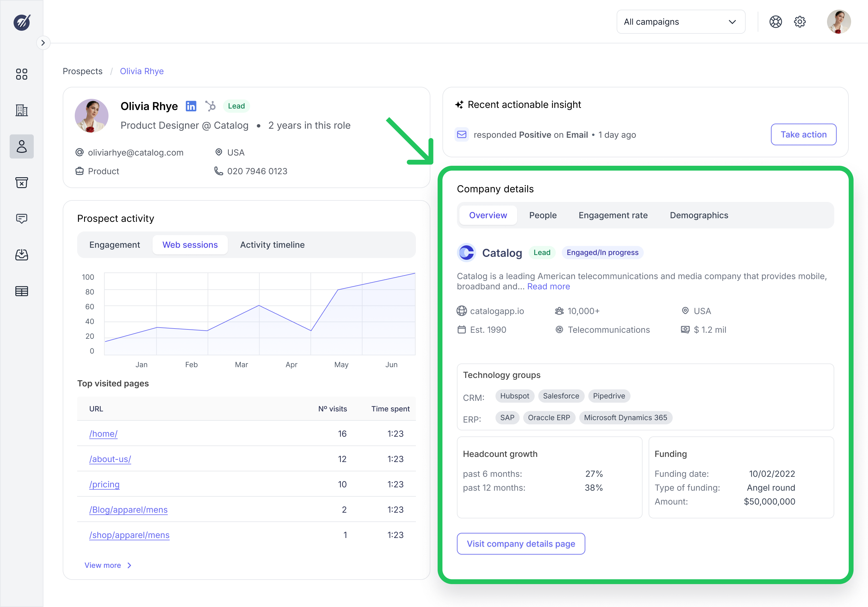
Task: Open the People tab in Company details
Action: coord(542,215)
